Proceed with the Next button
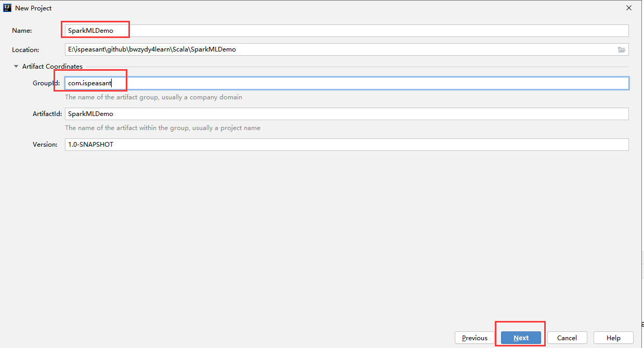Image resolution: width=644 pixels, height=348 pixels. click(521, 338)
